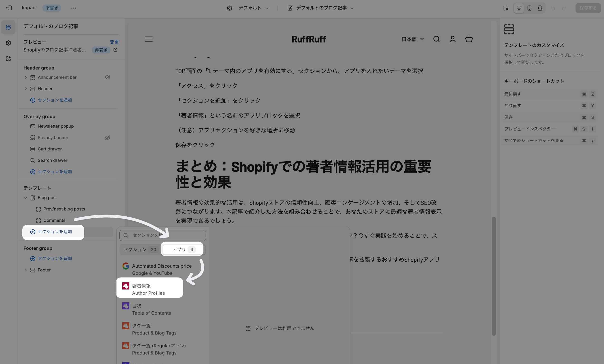Image resolution: width=604 pixels, height=364 pixels.
Task: Click the 下書き draft status badge
Action: coord(52,8)
